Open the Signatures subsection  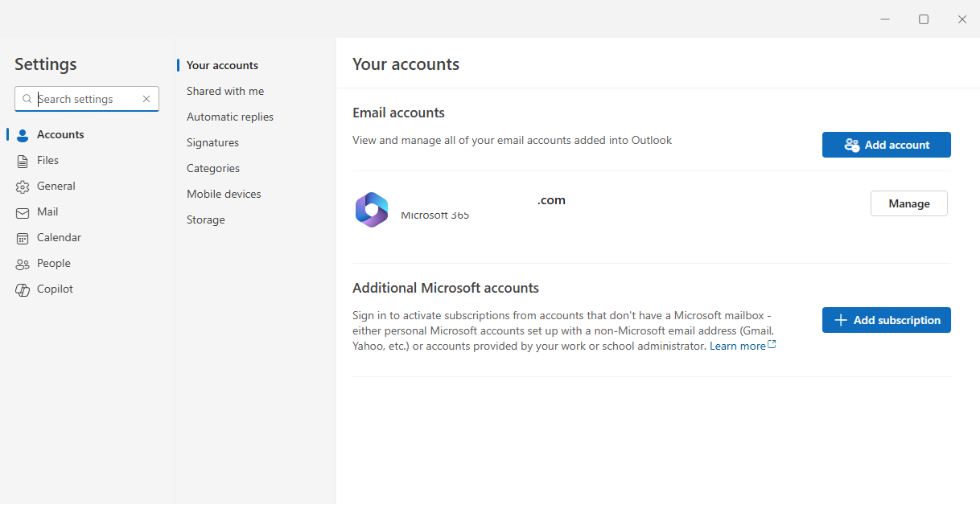click(x=212, y=142)
